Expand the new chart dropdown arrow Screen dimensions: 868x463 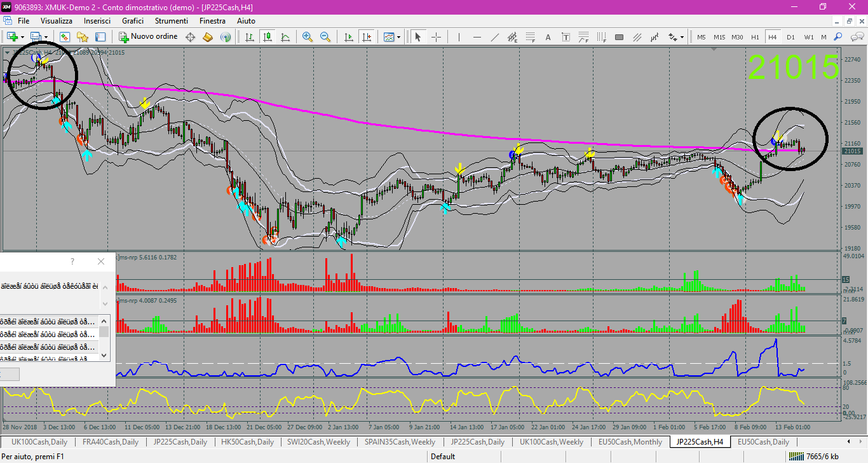[x=22, y=37]
